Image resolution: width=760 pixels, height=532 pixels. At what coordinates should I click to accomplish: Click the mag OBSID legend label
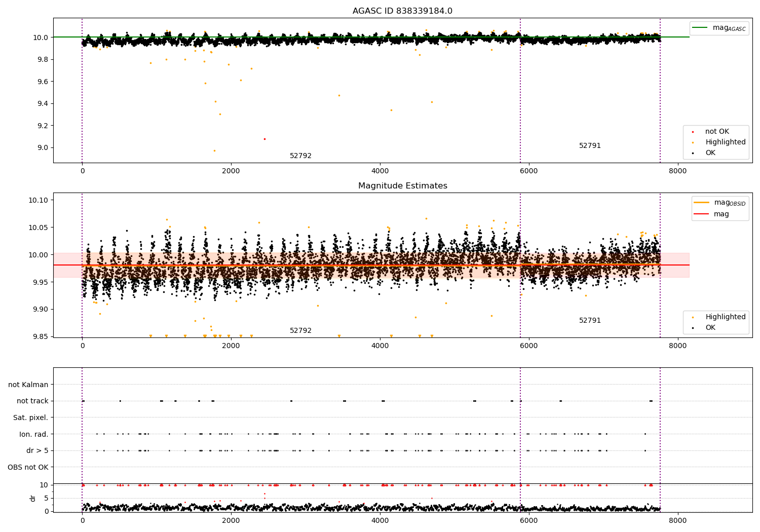[730, 203]
